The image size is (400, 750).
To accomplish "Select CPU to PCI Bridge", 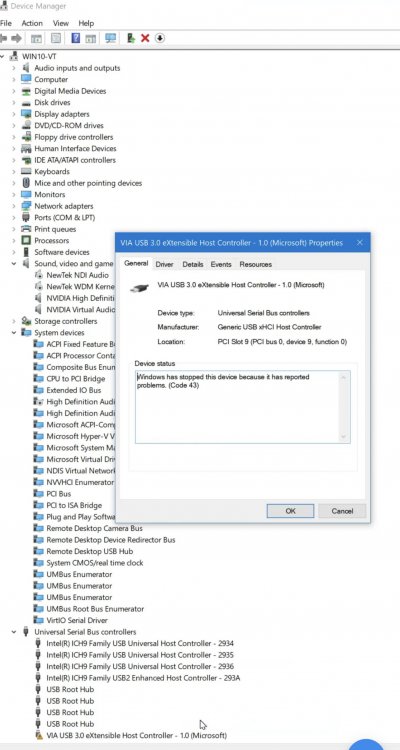I will coord(76,378).
